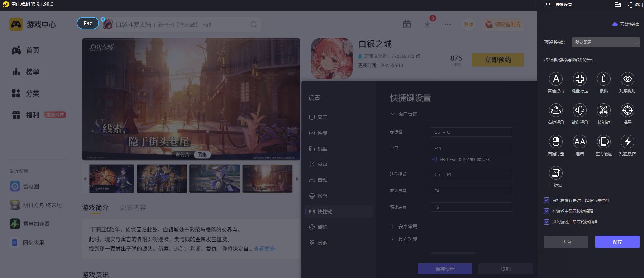Viewport: 644px width, 278px height.
Task: Click the search magnifier icon
Action: point(254,25)
